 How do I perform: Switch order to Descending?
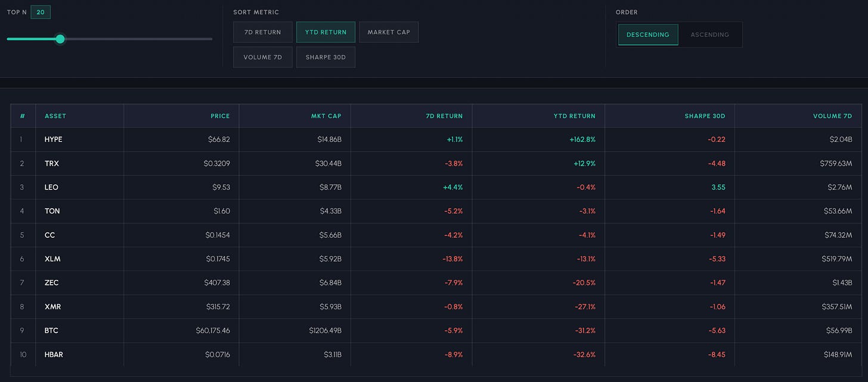pyautogui.click(x=648, y=35)
